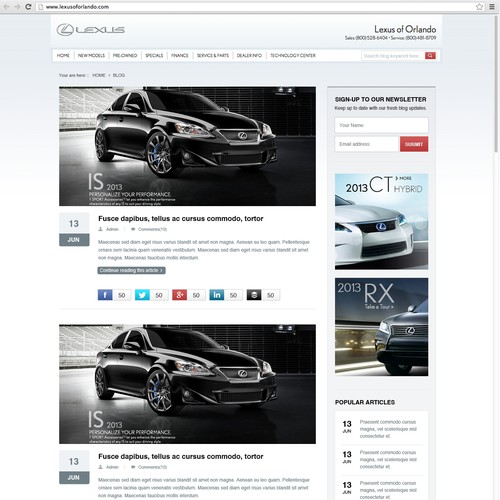Open the SERVICE & PARTS navigation item
The height and width of the screenshot is (500, 500).
pos(213,56)
